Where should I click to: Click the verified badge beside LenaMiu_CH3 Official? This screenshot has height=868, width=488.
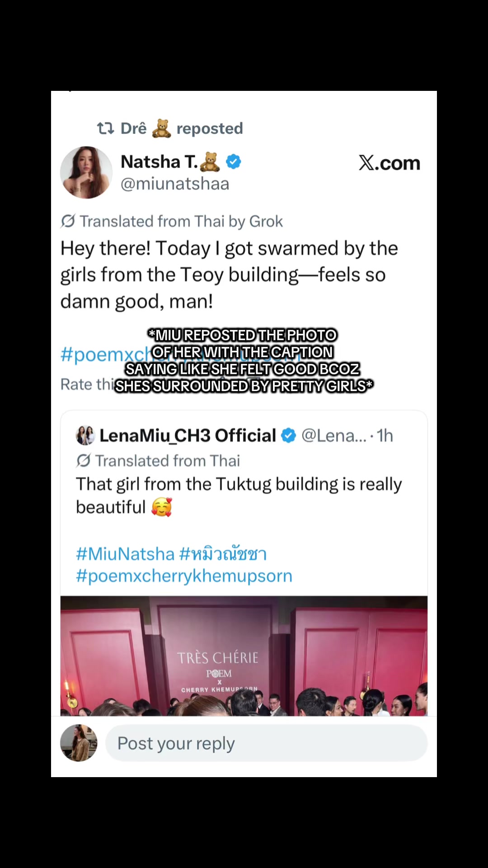pyautogui.click(x=288, y=435)
